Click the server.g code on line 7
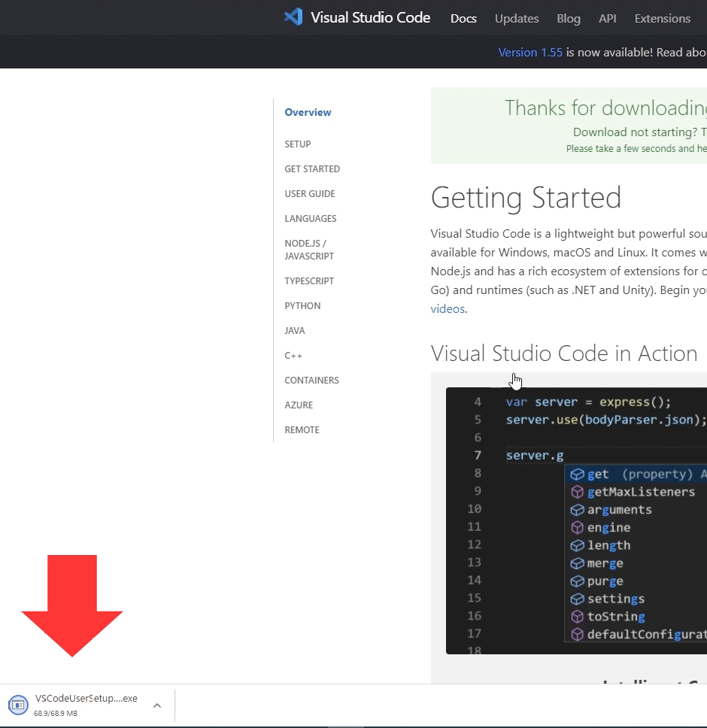707x728 pixels. [535, 456]
